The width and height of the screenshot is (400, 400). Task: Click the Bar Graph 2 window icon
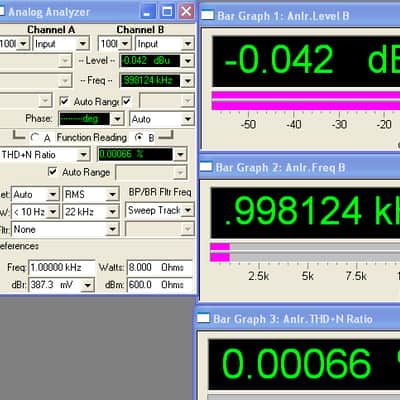tap(206, 167)
